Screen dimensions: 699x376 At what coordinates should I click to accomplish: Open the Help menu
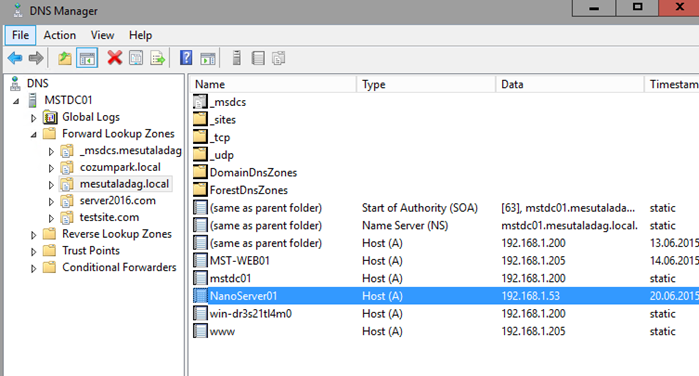[140, 35]
